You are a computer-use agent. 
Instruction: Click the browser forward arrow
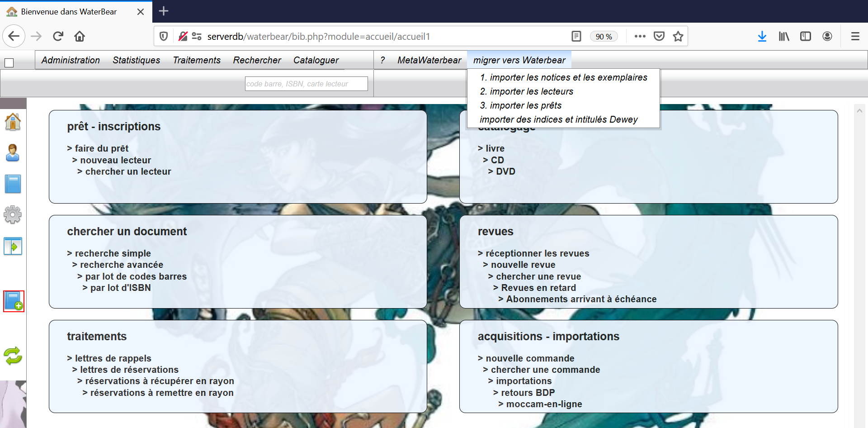pyautogui.click(x=36, y=36)
